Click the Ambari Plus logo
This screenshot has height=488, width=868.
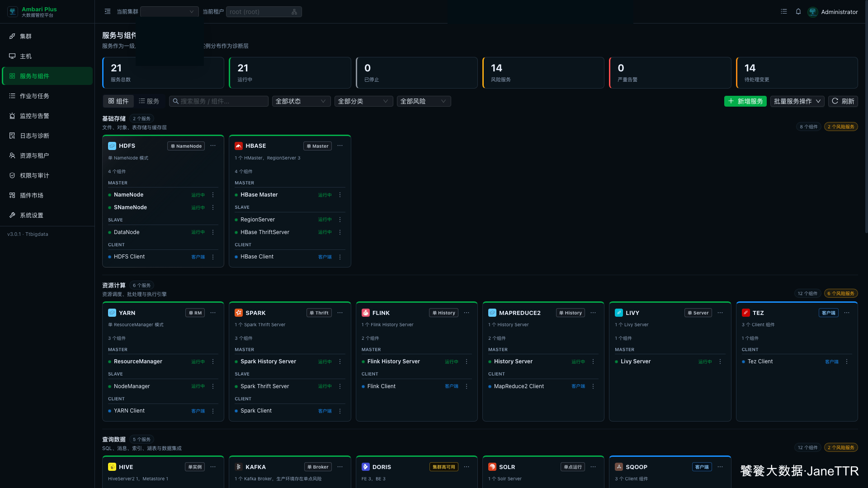pyautogui.click(x=13, y=12)
